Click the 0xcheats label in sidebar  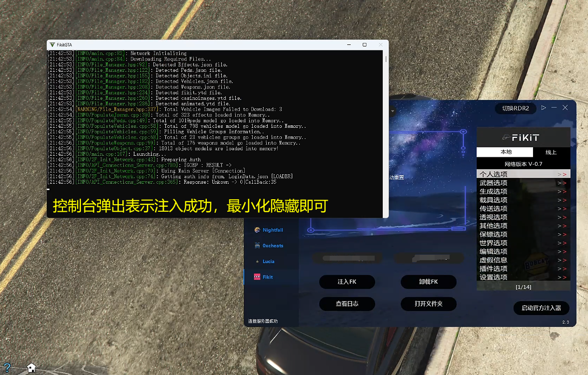point(273,246)
